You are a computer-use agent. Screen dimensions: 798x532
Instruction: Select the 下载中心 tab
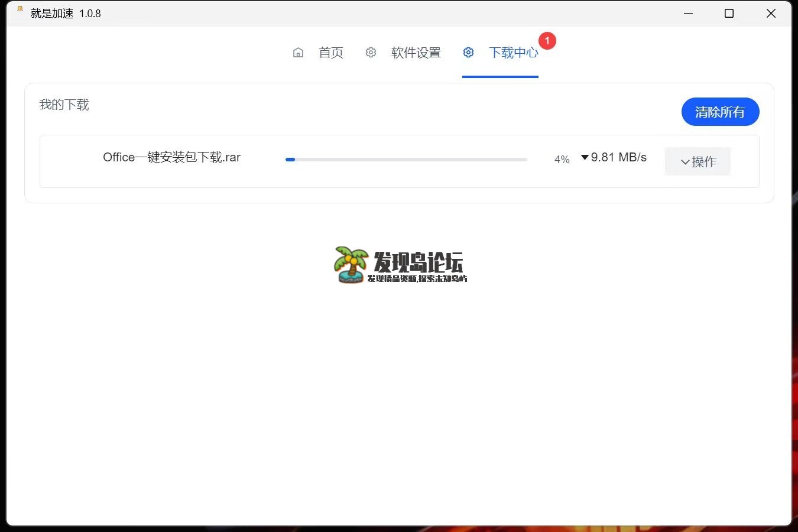pos(514,53)
